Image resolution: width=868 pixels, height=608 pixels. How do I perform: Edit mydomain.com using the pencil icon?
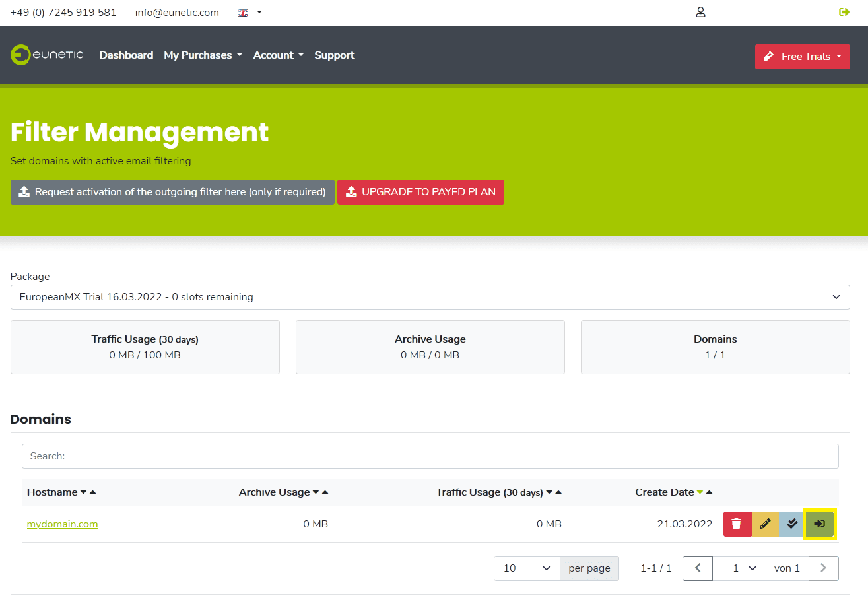(765, 524)
